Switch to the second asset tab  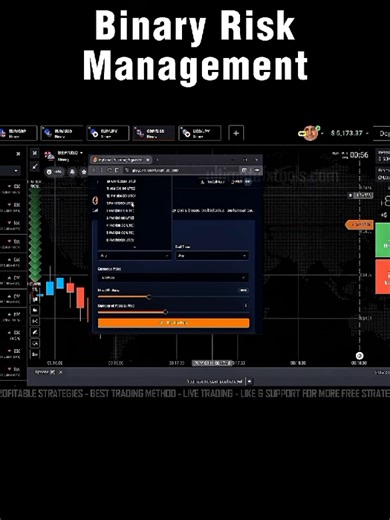coord(62,133)
